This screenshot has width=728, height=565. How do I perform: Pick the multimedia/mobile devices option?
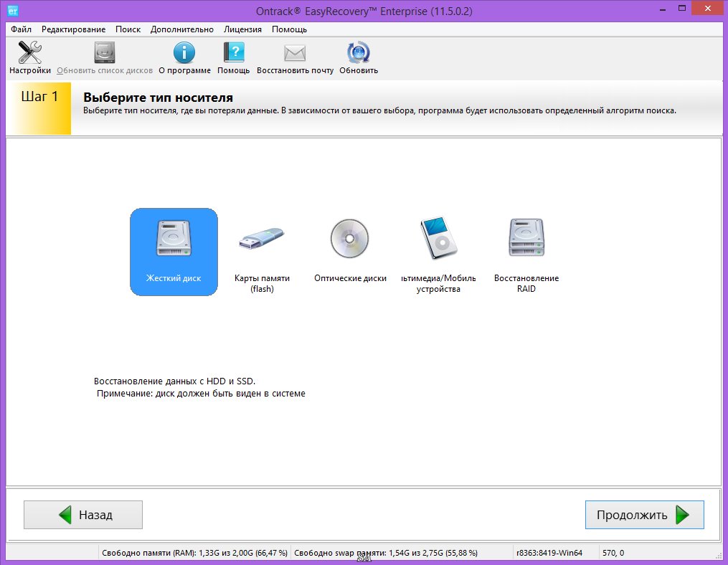coord(438,252)
